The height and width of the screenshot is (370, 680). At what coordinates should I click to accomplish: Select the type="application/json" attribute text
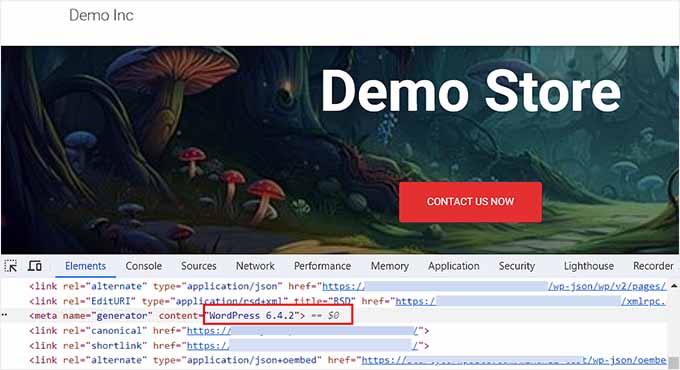(218, 286)
